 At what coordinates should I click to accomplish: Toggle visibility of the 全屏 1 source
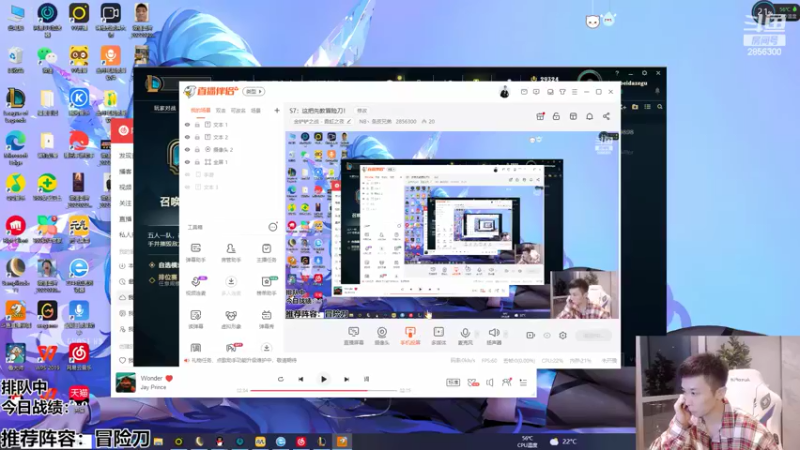pos(187,162)
